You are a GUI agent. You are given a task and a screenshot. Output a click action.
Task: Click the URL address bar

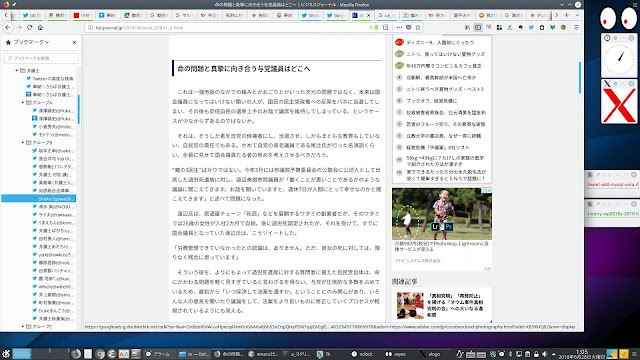(229, 27)
